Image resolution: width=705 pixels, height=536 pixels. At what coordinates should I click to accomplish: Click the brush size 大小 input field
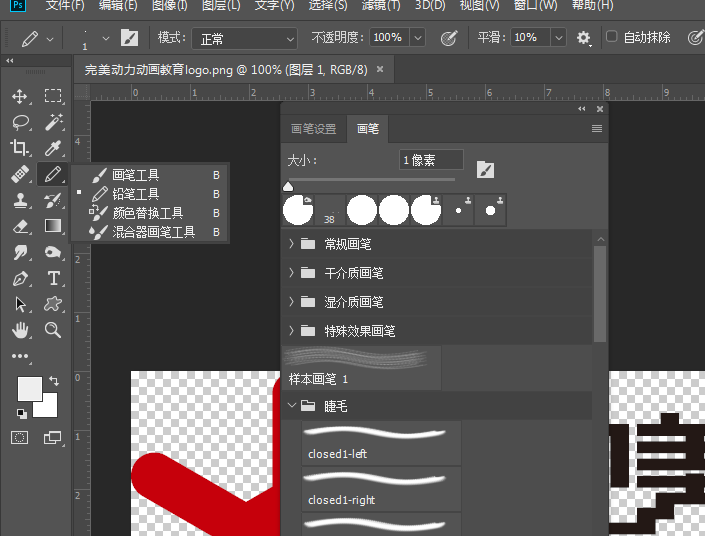click(x=430, y=160)
